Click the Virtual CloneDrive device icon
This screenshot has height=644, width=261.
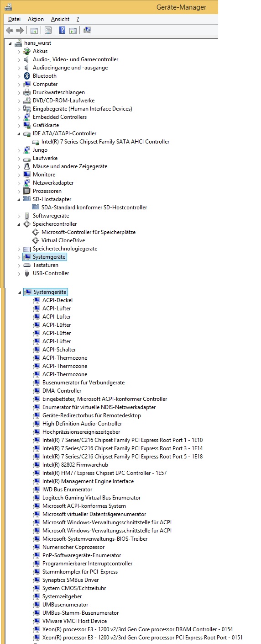(x=36, y=240)
